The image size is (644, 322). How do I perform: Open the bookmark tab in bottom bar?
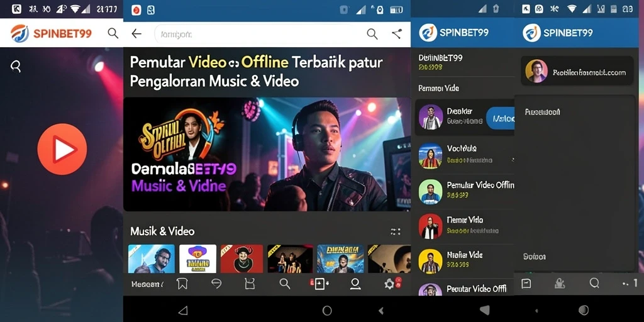pos(182,284)
